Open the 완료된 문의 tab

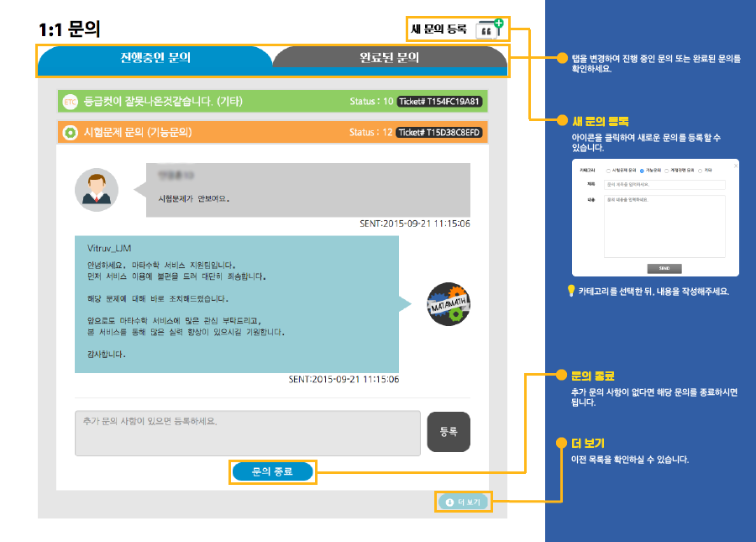tap(389, 58)
